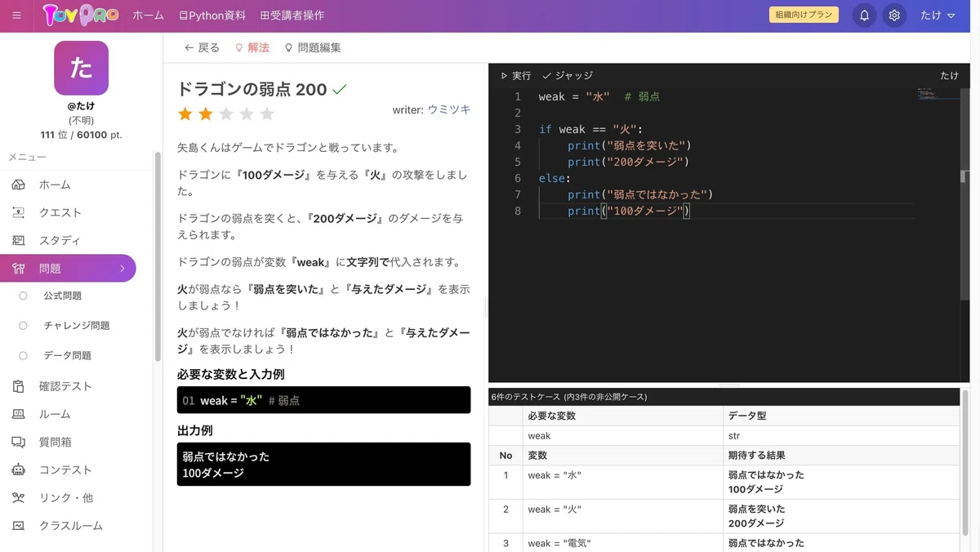Click 質問箱 chat icon
The image size is (980, 552).
(18, 442)
